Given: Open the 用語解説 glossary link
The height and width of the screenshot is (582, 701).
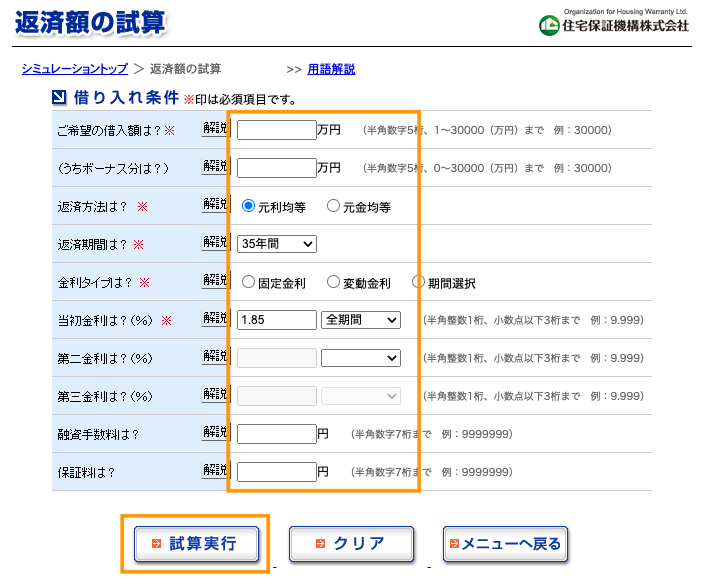Looking at the screenshot, I should 331,69.
